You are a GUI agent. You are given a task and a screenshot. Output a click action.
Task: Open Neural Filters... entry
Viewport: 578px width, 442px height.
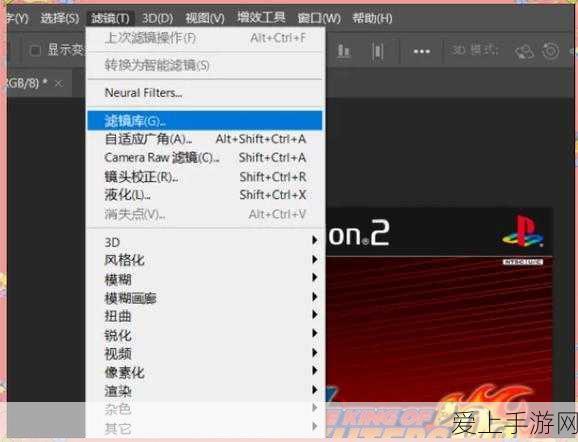(205, 93)
